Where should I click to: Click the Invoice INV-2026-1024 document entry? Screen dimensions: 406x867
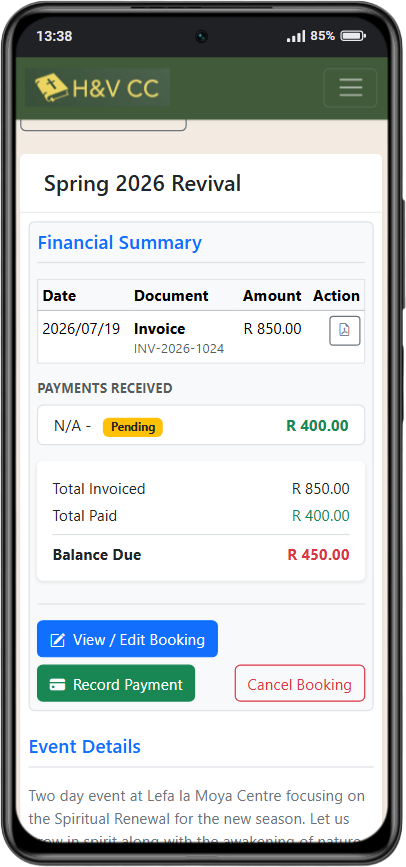[x=179, y=337]
